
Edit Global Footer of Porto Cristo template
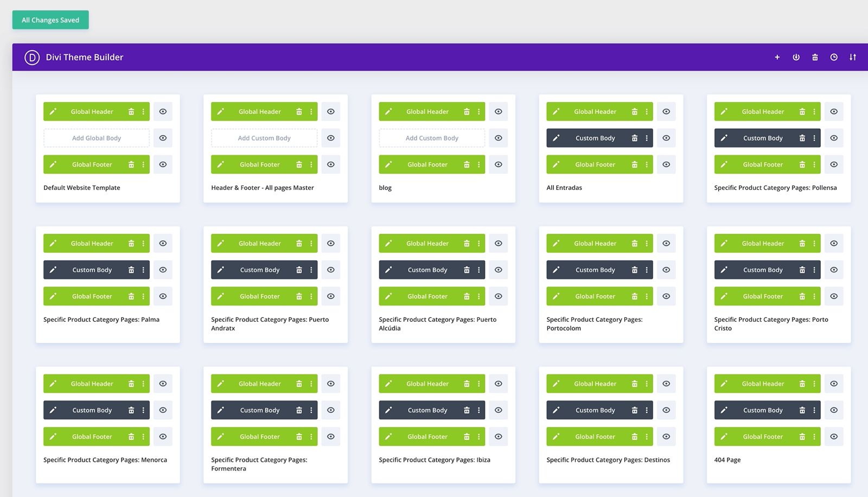(724, 296)
